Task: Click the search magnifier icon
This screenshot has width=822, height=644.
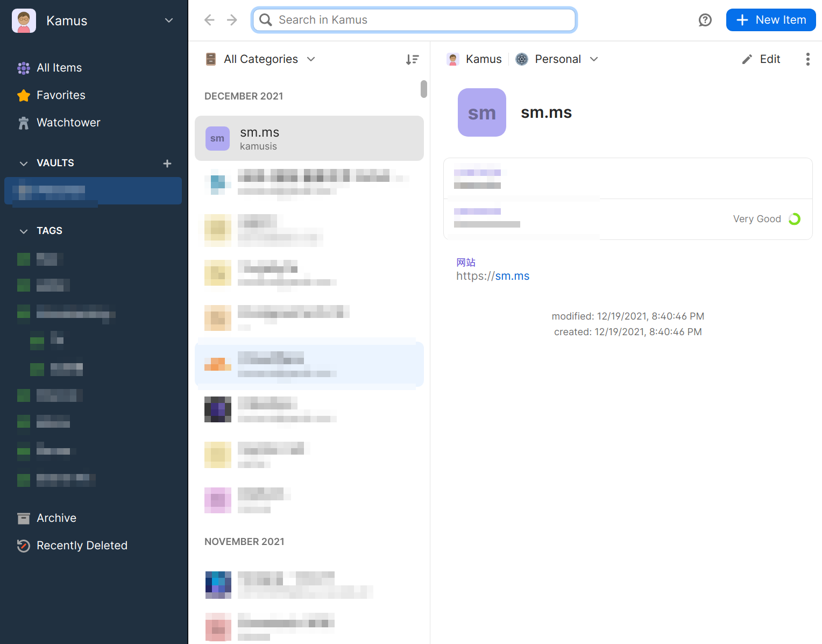Action: tap(265, 20)
